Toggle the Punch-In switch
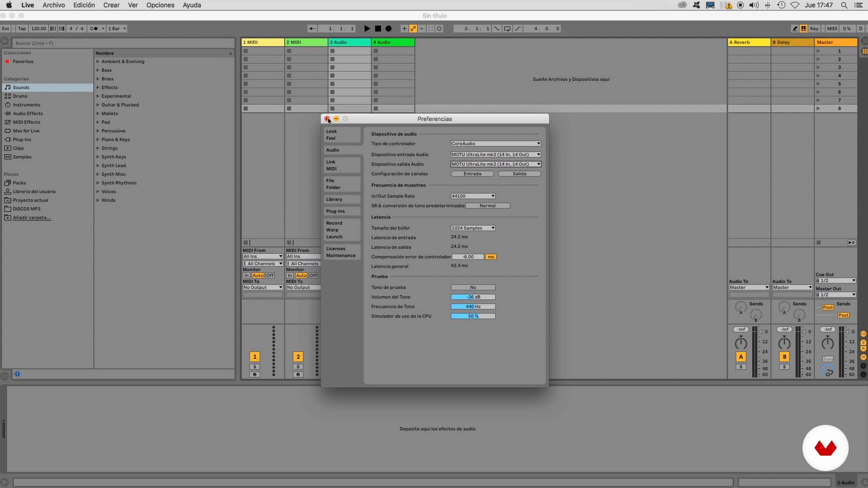Viewport: 868px width, 488px height. point(497,28)
